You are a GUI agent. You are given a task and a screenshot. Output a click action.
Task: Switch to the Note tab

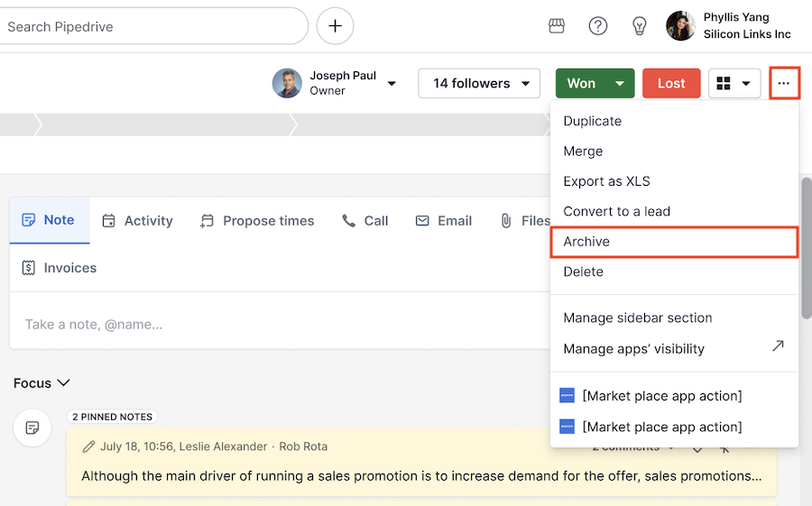click(x=50, y=220)
